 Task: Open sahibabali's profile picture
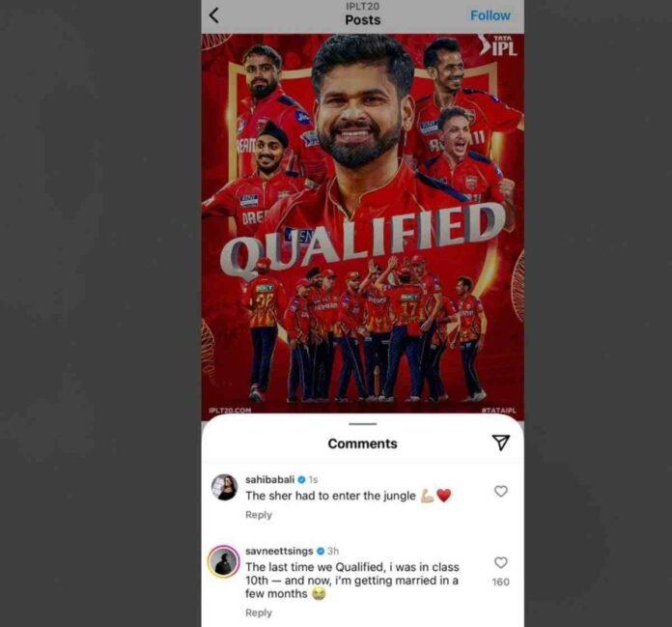point(224,487)
